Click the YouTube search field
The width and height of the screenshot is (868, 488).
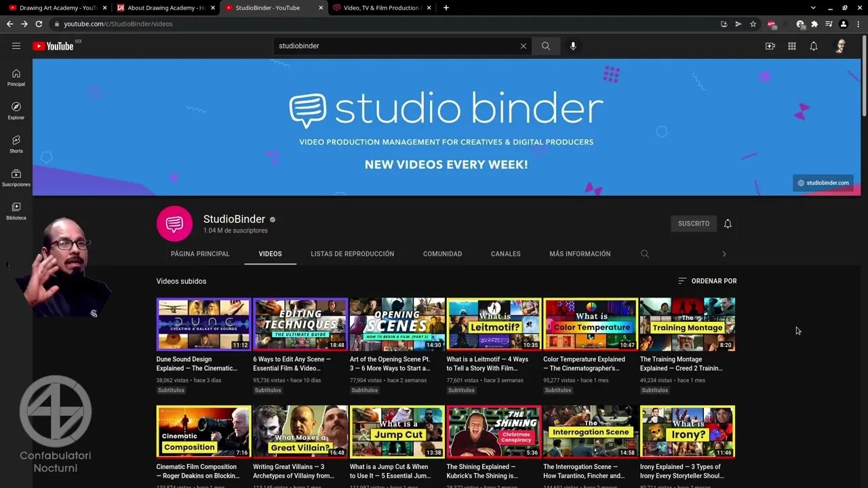[x=397, y=46]
